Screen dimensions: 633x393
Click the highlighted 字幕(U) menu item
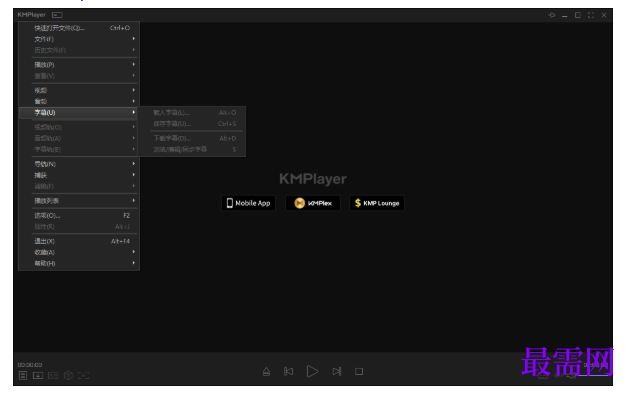pyautogui.click(x=79, y=113)
